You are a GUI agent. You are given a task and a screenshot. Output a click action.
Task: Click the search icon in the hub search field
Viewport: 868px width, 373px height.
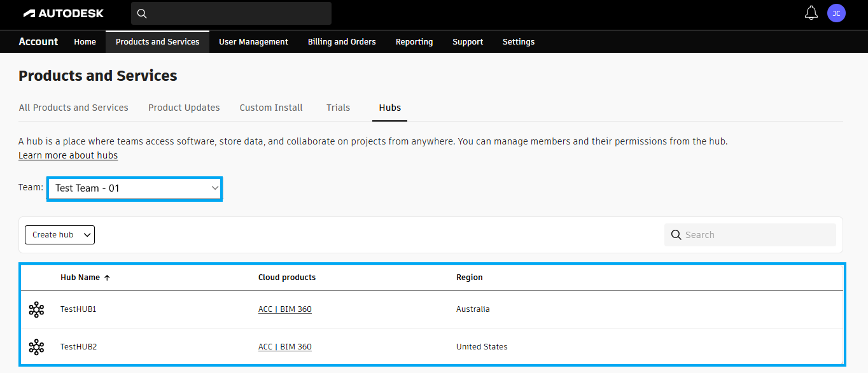pyautogui.click(x=676, y=234)
